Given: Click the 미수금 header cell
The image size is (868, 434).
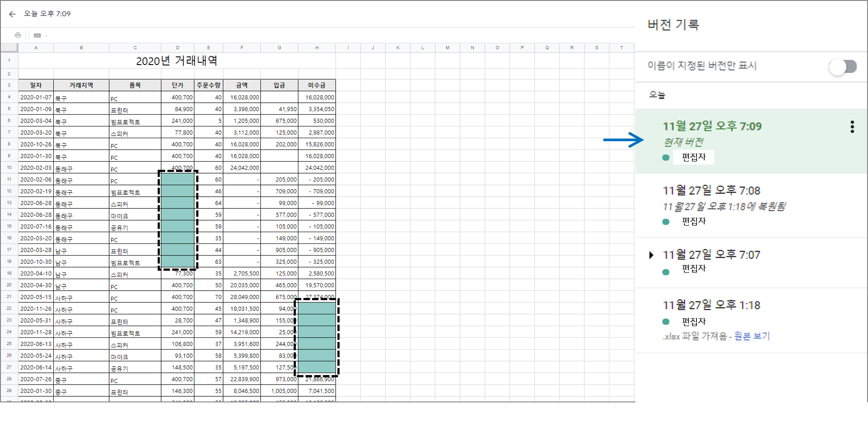Looking at the screenshot, I should 317,85.
